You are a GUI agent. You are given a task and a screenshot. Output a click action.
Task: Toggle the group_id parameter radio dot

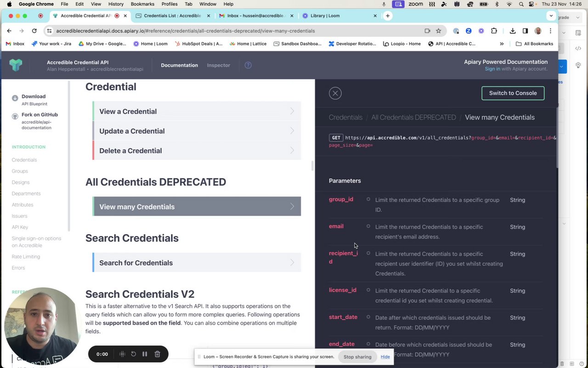(x=368, y=199)
